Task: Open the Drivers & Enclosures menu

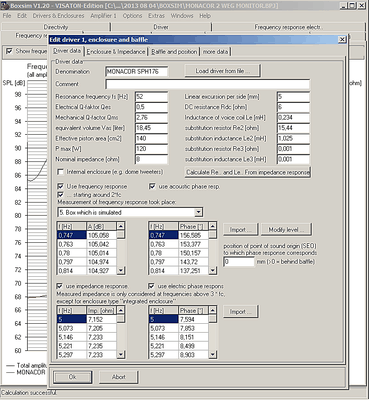Action: (x=58, y=16)
